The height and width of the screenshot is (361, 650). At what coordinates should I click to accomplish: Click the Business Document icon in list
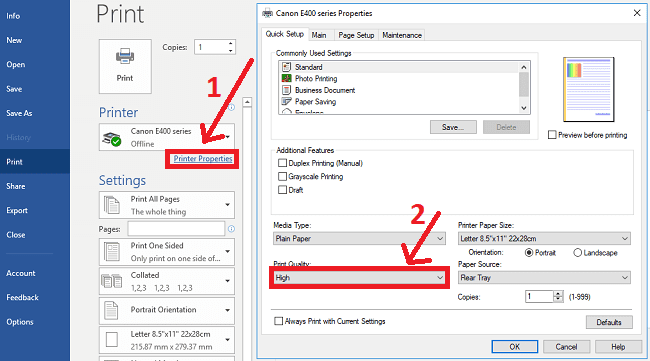click(286, 90)
